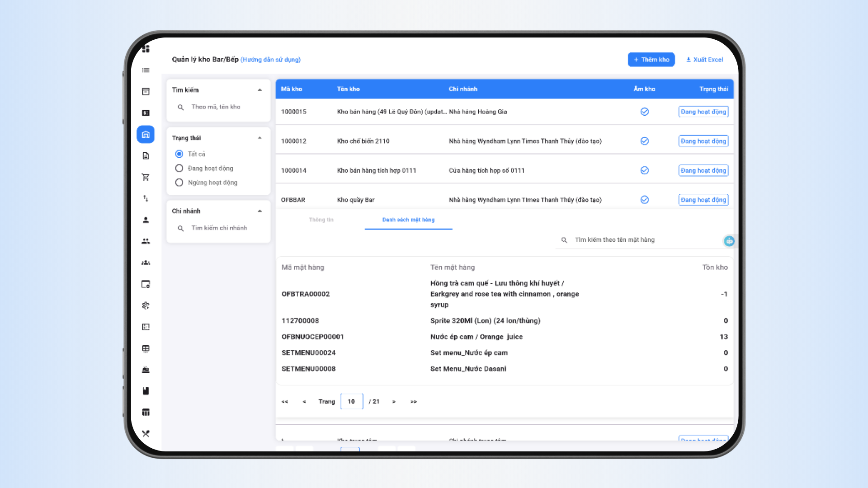
Task: Select 'Ngừng hoạt động' status radio button
Action: coord(179,183)
